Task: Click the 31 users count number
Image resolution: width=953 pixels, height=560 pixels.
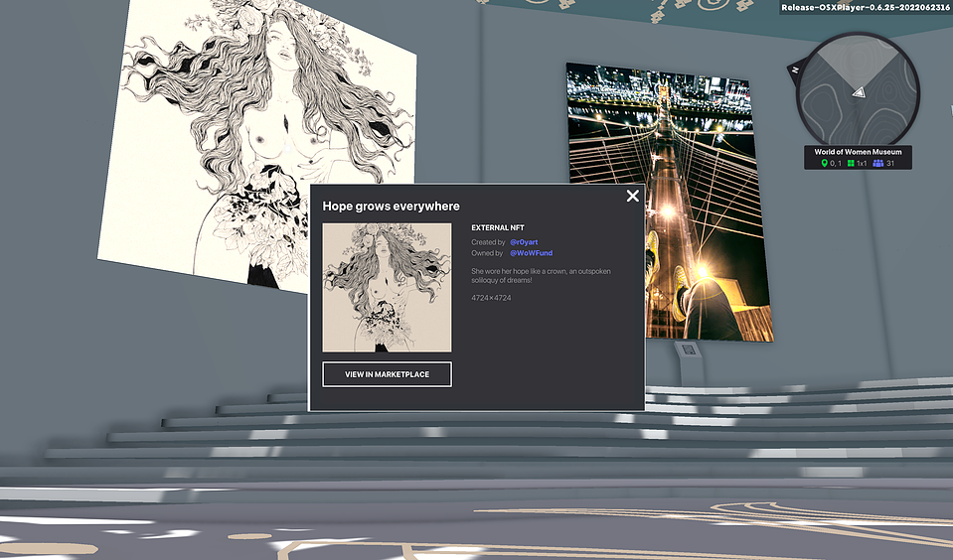Action: 890,164
